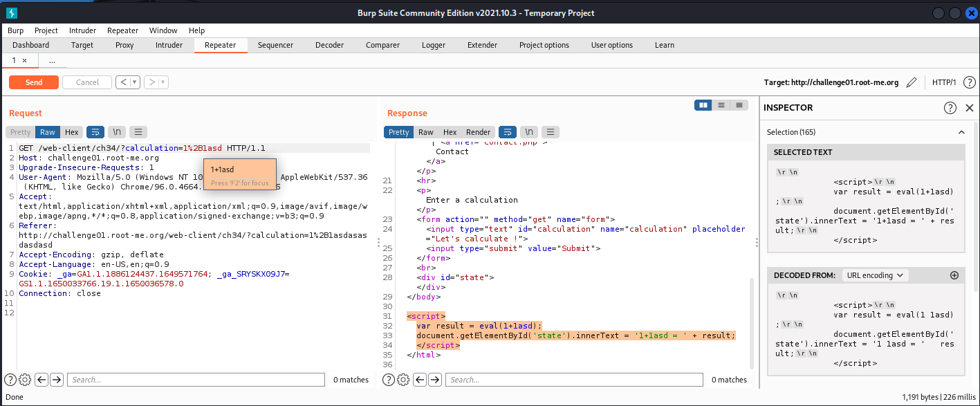Show Response in Render view

pos(478,132)
